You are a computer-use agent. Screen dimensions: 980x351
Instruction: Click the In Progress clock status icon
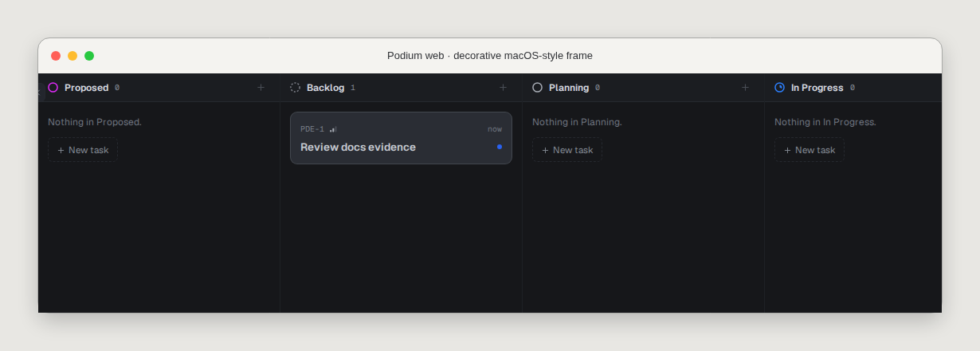(x=780, y=88)
